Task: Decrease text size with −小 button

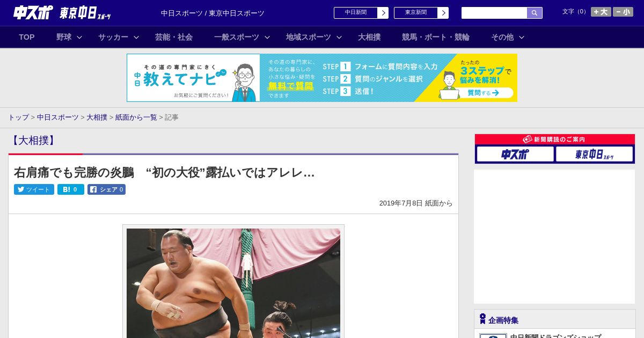Action: pos(623,12)
